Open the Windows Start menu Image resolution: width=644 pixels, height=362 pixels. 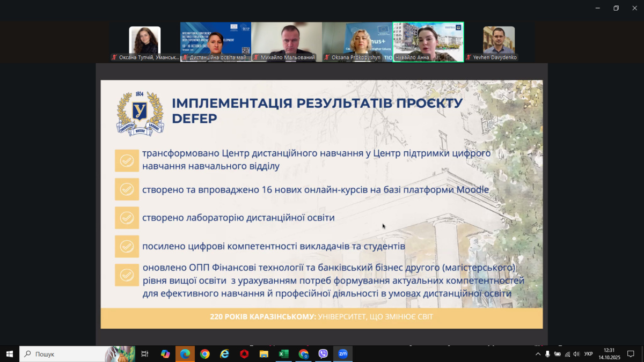click(9, 354)
